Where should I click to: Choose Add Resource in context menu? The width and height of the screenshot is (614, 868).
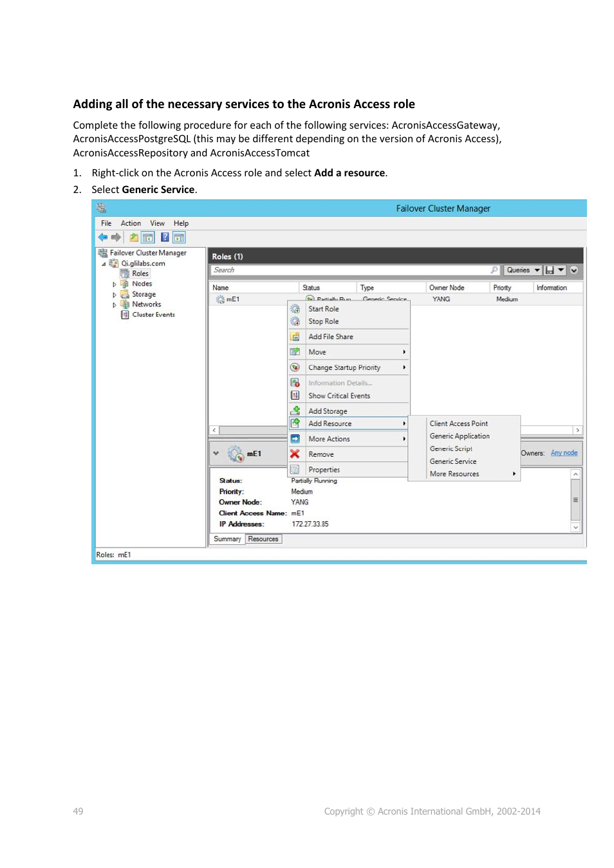tap(348, 423)
